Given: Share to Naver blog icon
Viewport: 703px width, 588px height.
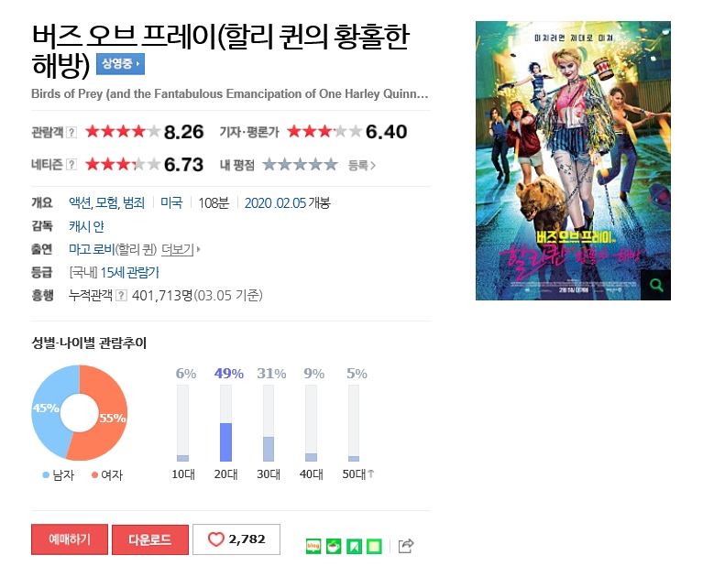Looking at the screenshot, I should click(x=313, y=546).
